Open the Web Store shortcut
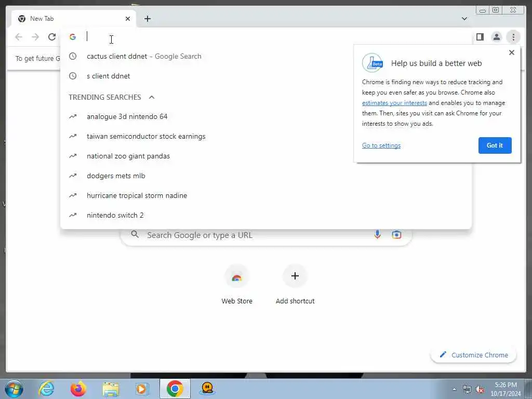 pyautogui.click(x=237, y=284)
